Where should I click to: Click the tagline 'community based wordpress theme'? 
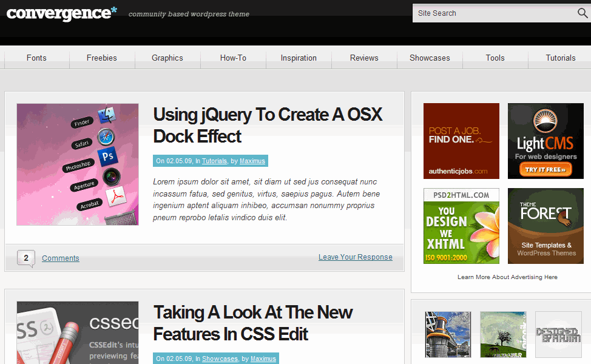189,14
